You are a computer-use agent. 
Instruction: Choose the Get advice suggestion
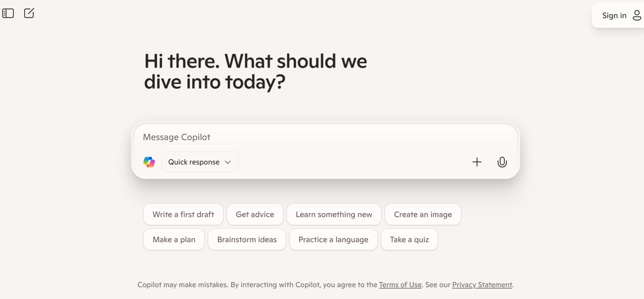pos(255,214)
